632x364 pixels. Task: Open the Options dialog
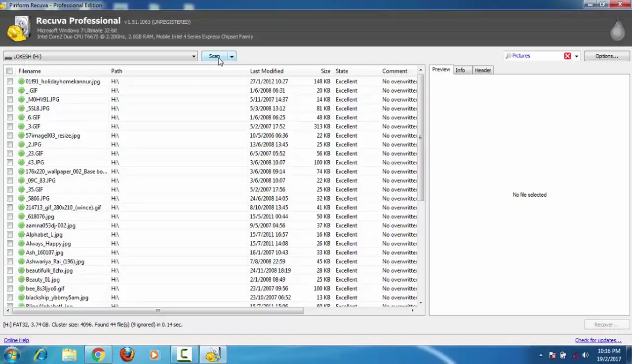(606, 56)
